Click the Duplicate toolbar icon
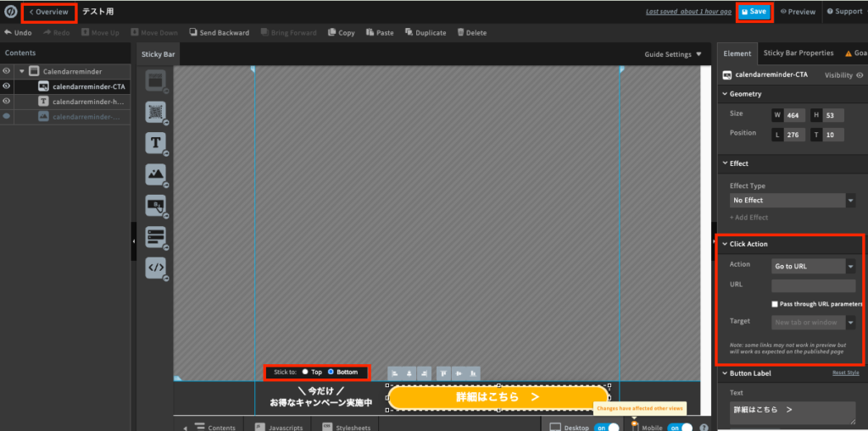 [x=426, y=33]
